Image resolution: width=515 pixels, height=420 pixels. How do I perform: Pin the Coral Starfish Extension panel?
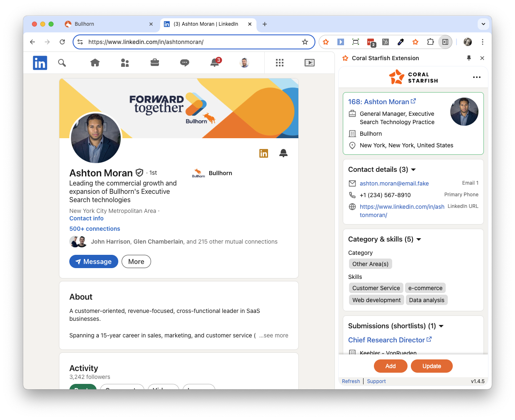point(469,58)
